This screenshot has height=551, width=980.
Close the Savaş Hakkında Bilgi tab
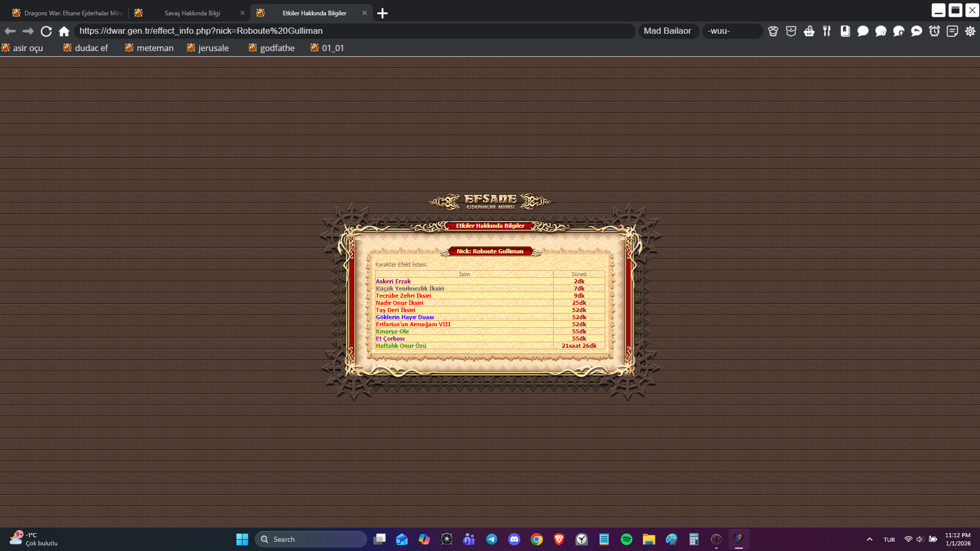(243, 13)
